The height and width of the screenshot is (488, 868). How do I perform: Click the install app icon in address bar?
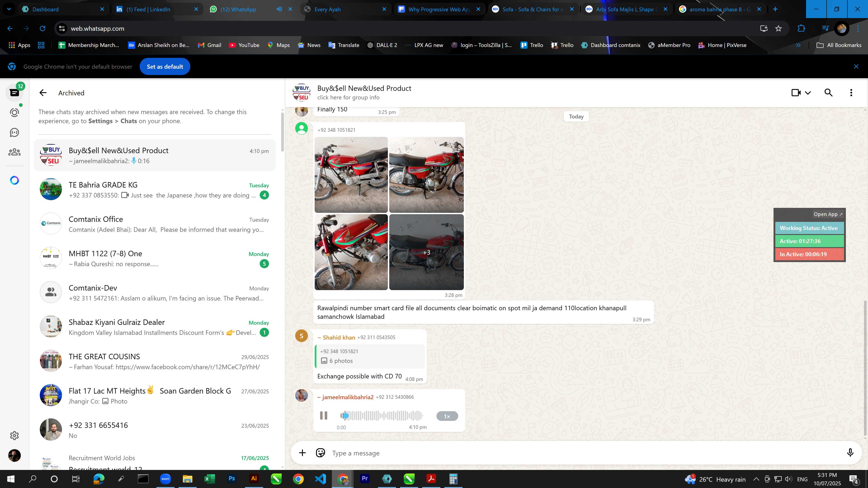[x=764, y=29]
